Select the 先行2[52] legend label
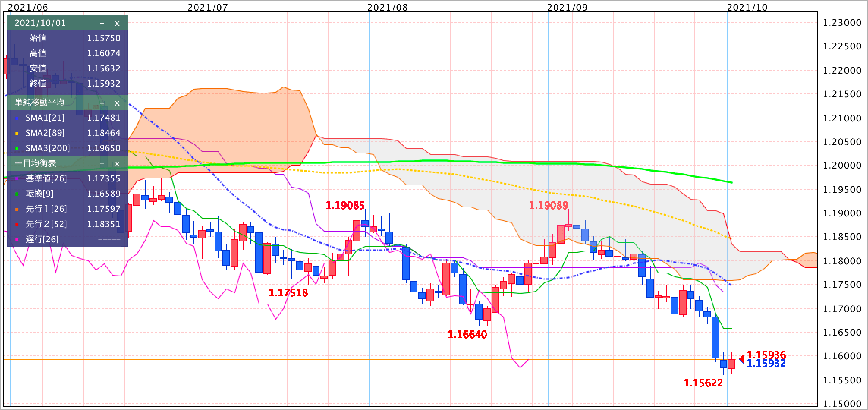This screenshot has height=410, width=868. [46, 224]
